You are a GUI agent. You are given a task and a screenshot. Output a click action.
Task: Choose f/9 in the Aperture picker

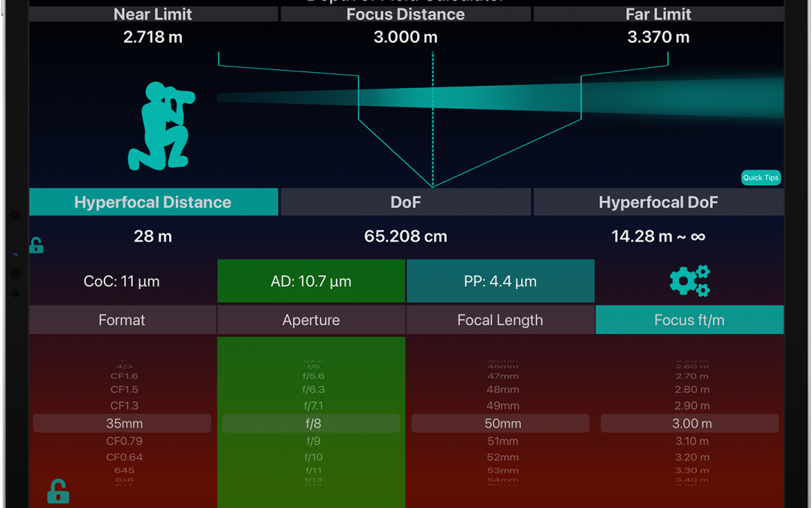tap(311, 441)
